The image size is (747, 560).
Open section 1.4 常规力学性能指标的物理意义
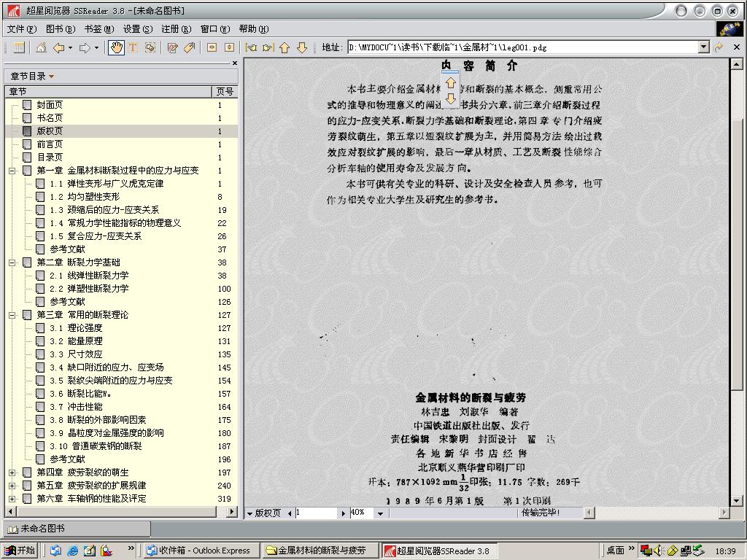point(115,223)
